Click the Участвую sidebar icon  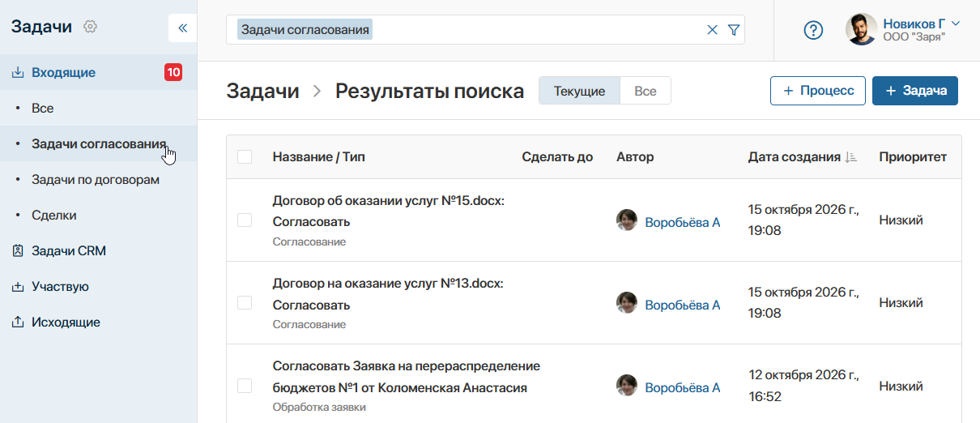(18, 287)
